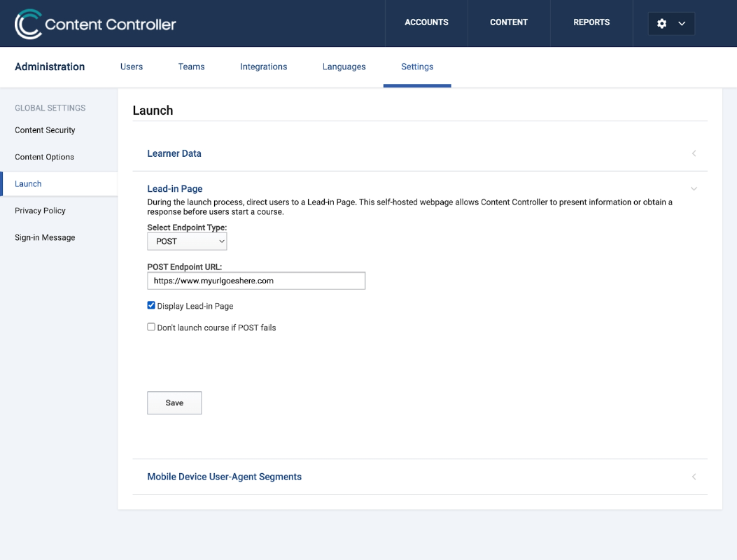This screenshot has height=560, width=737.
Task: Click the Administration heading
Action: [x=50, y=66]
